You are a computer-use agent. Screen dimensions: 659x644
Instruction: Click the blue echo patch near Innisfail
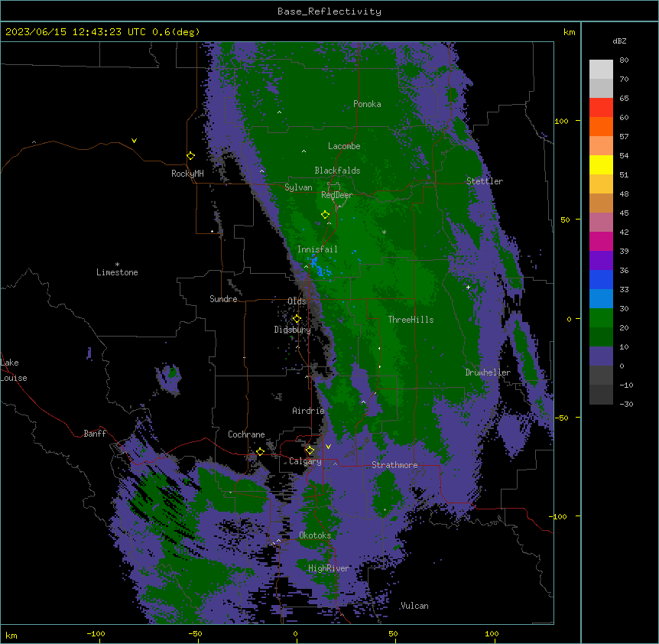tap(320, 268)
